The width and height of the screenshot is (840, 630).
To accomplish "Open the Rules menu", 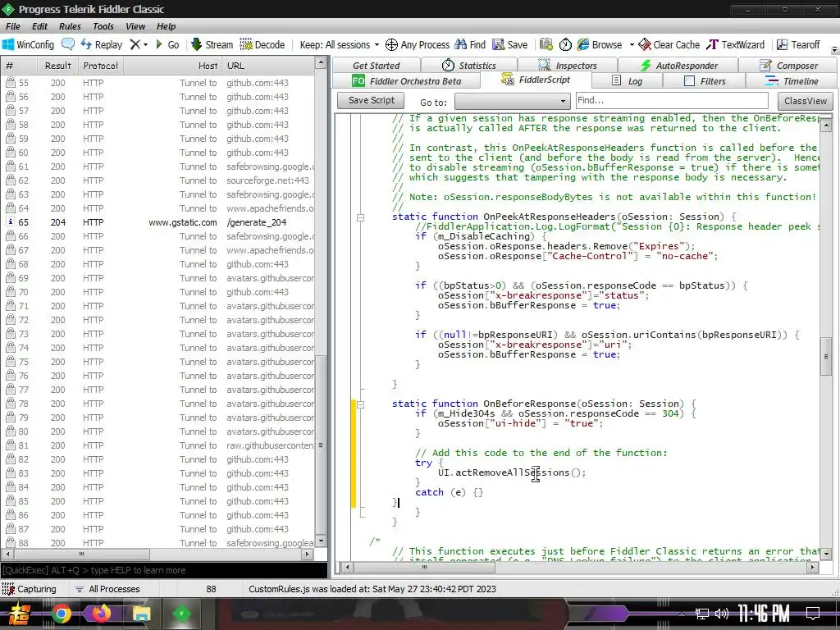I will tap(71, 26).
